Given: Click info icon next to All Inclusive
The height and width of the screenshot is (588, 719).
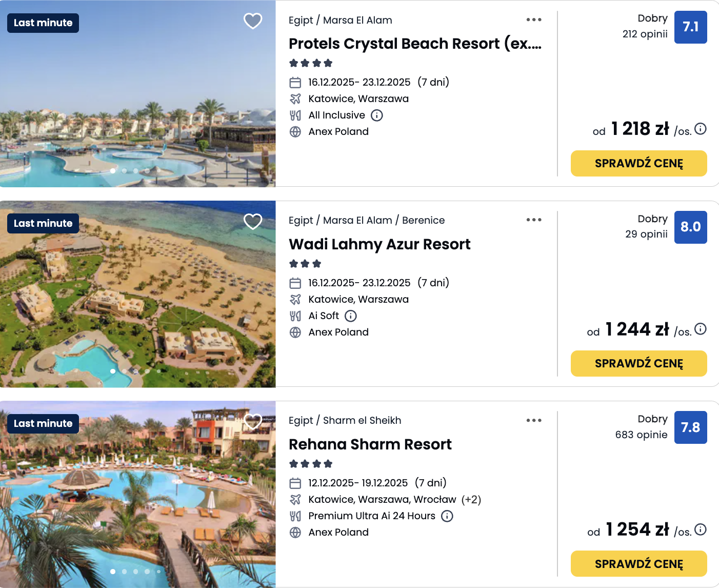Looking at the screenshot, I should point(377,115).
